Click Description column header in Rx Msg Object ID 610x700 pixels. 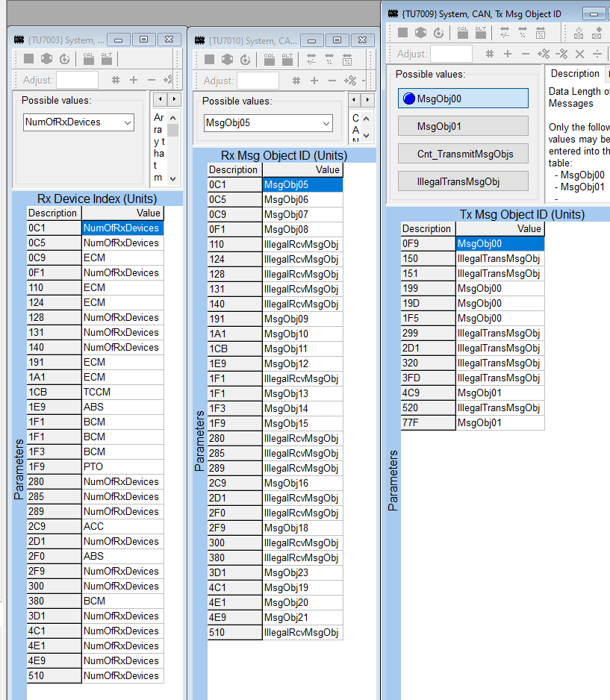pos(235,169)
